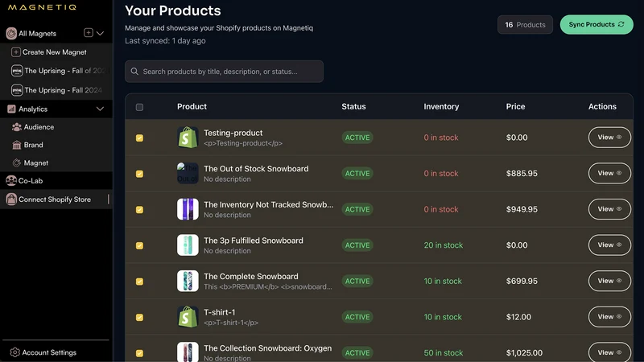Focus the search products input field
The width and height of the screenshot is (644, 362).
[x=225, y=72]
